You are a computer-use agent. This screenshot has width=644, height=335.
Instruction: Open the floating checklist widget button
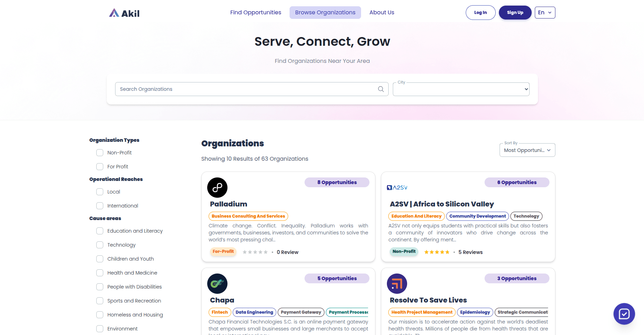pos(624,314)
